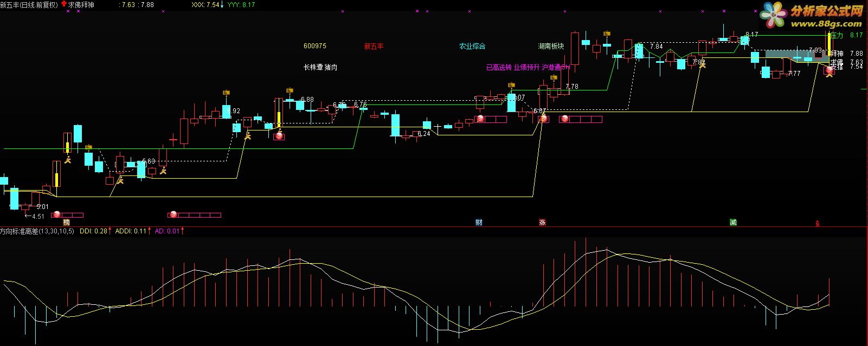Click the yellow info flag beside 湖南板块 candles
Viewport: 868px width, 346px height.
coord(607,34)
